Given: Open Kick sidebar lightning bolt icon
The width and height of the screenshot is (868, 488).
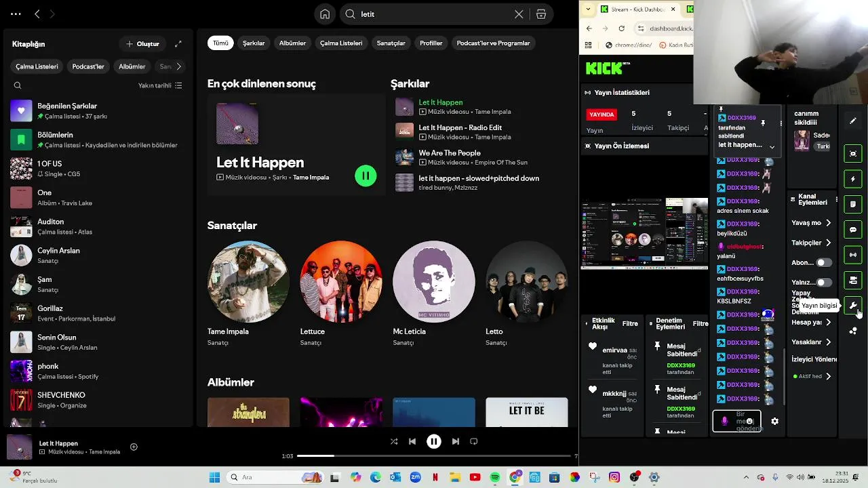Looking at the screenshot, I should pyautogui.click(x=853, y=179).
